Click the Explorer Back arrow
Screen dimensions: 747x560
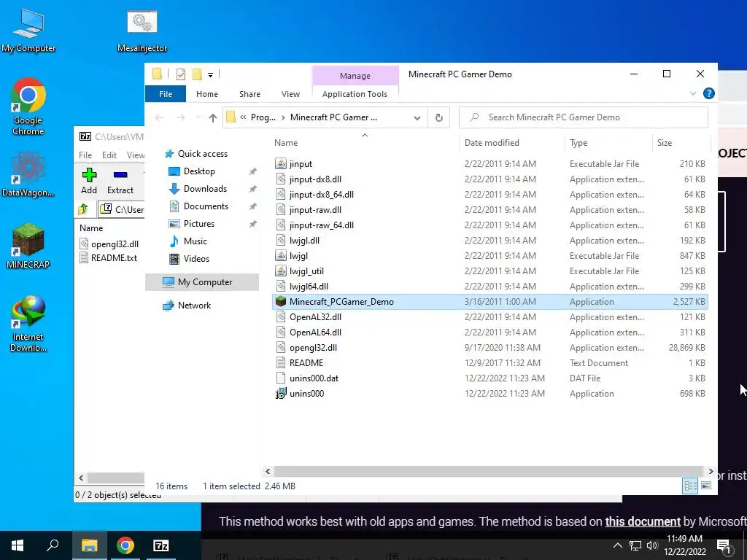click(x=159, y=117)
